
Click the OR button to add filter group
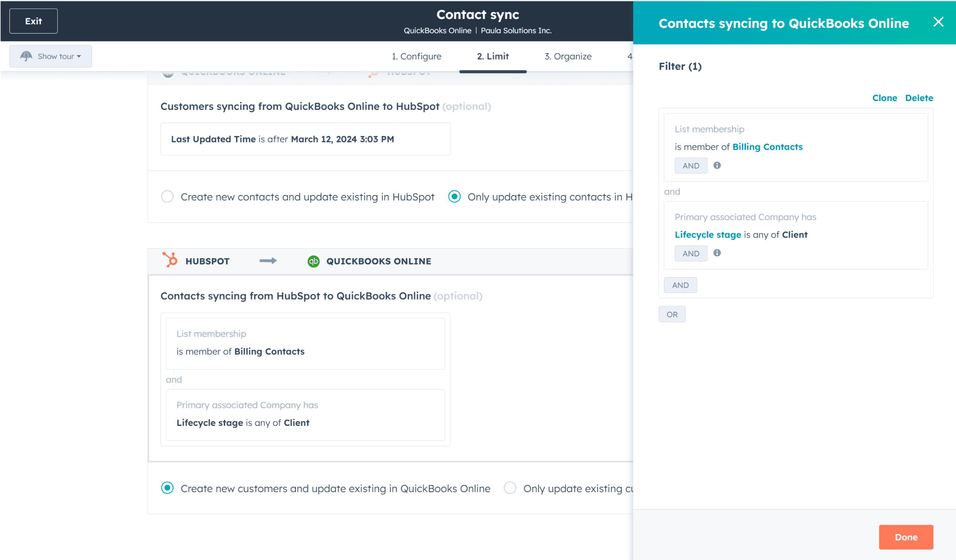672,314
